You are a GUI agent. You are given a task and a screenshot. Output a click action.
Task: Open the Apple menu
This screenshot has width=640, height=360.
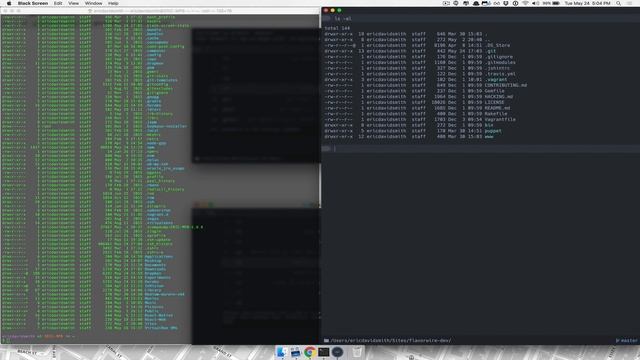coord(9,3)
